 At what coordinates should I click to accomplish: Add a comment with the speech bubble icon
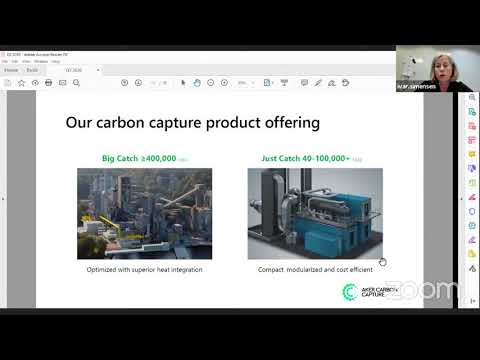tap(304, 83)
